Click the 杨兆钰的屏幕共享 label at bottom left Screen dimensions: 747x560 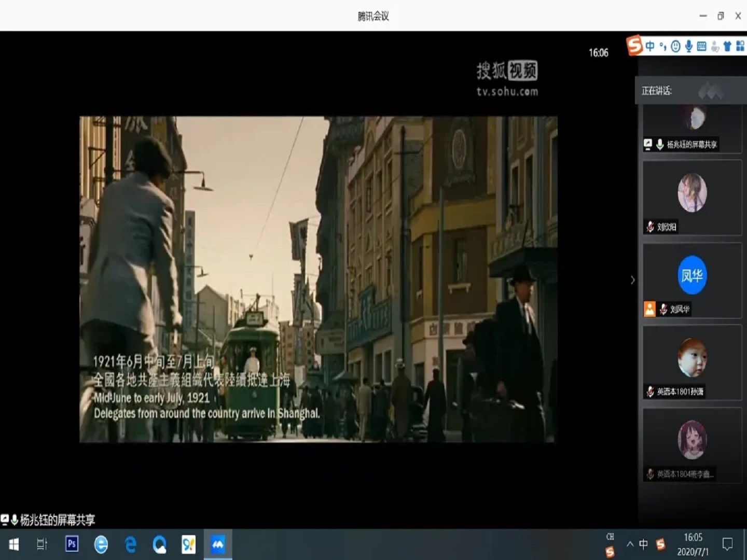[x=58, y=520]
